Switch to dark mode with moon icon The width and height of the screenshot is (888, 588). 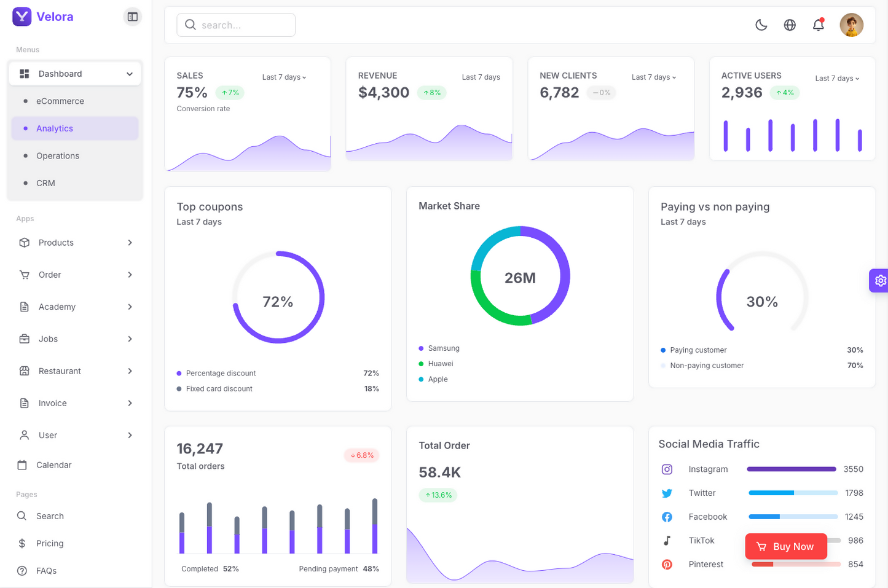click(x=761, y=25)
